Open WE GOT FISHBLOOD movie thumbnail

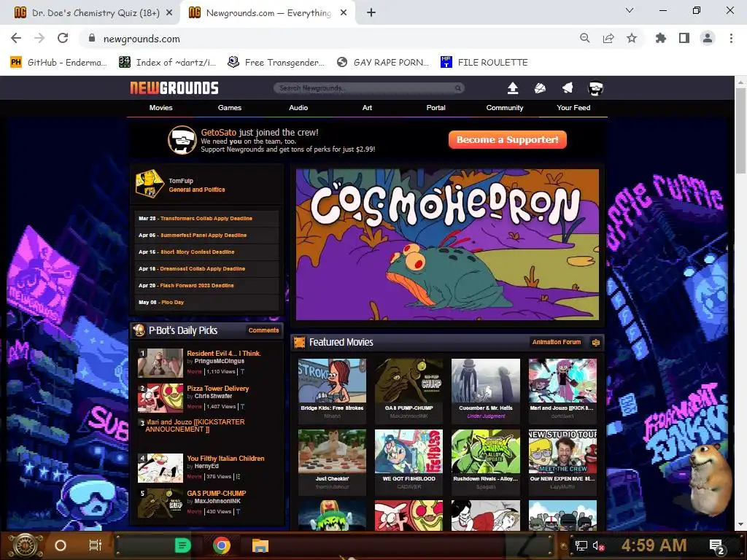coord(409,451)
